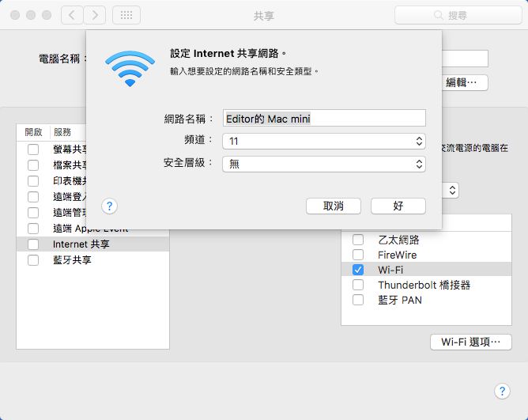The image size is (528, 420).
Task: Click the 網路名稱 text field
Action: coord(324,119)
